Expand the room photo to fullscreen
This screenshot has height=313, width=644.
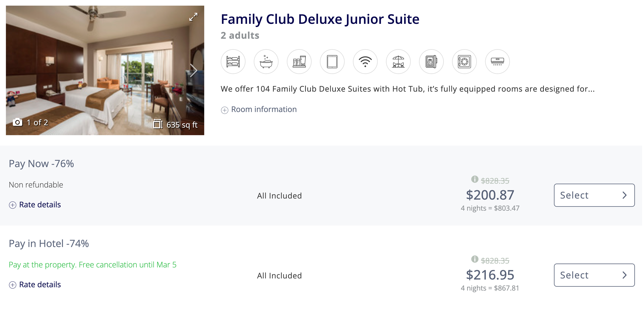[x=193, y=17]
